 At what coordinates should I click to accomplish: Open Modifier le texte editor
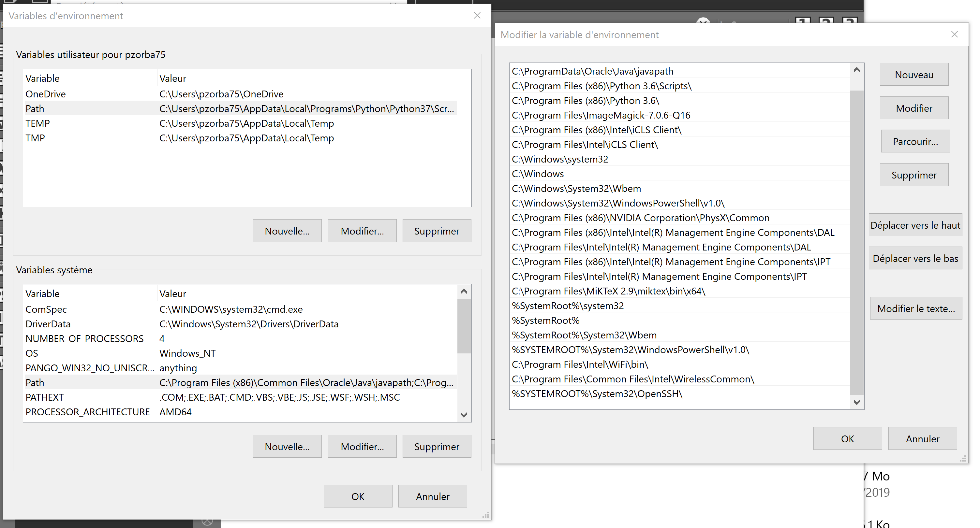(916, 308)
